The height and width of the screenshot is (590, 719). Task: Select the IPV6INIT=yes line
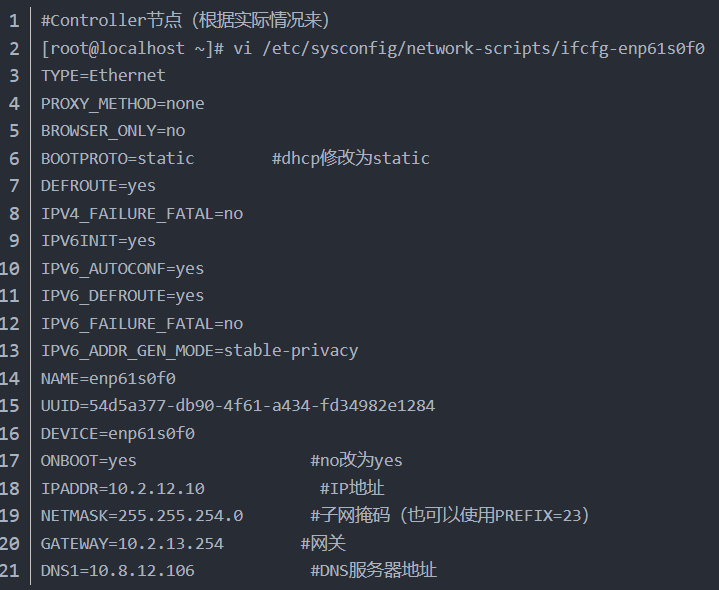98,241
